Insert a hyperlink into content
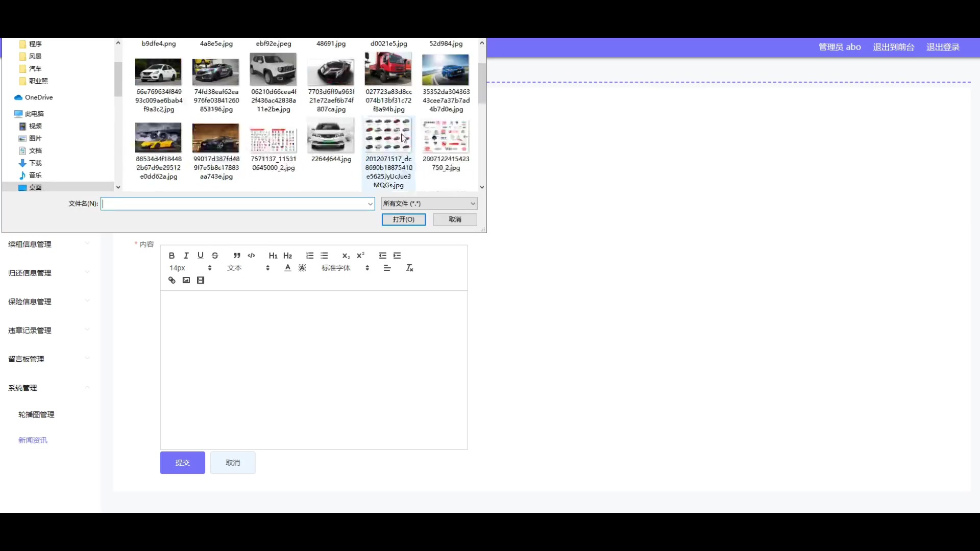Image resolution: width=980 pixels, height=551 pixels. 172,280
